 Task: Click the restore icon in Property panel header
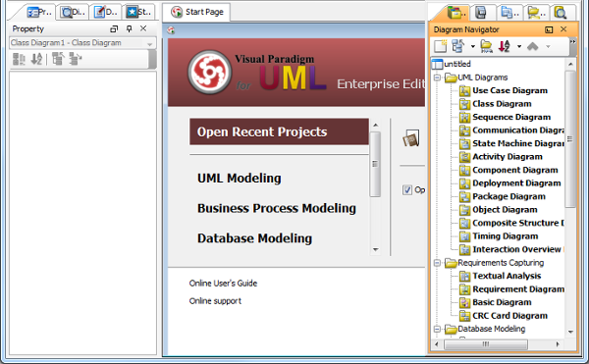tap(114, 28)
